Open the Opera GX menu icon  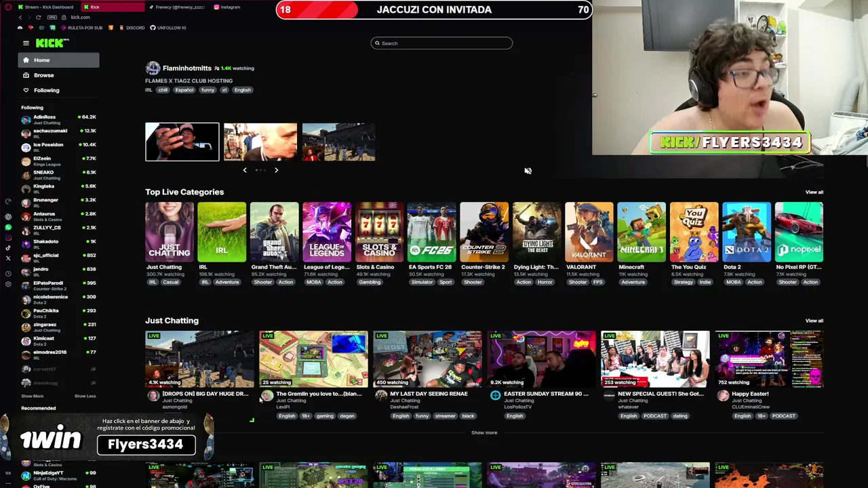point(8,7)
